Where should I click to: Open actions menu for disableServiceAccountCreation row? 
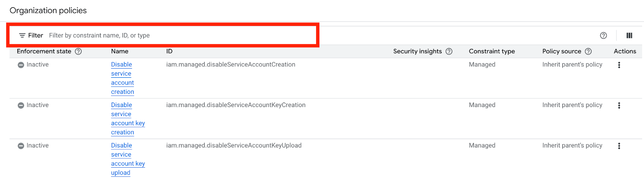pos(619,65)
